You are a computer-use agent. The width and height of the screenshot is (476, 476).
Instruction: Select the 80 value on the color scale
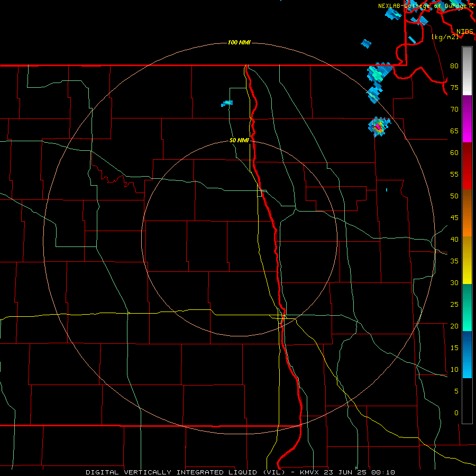click(x=454, y=66)
